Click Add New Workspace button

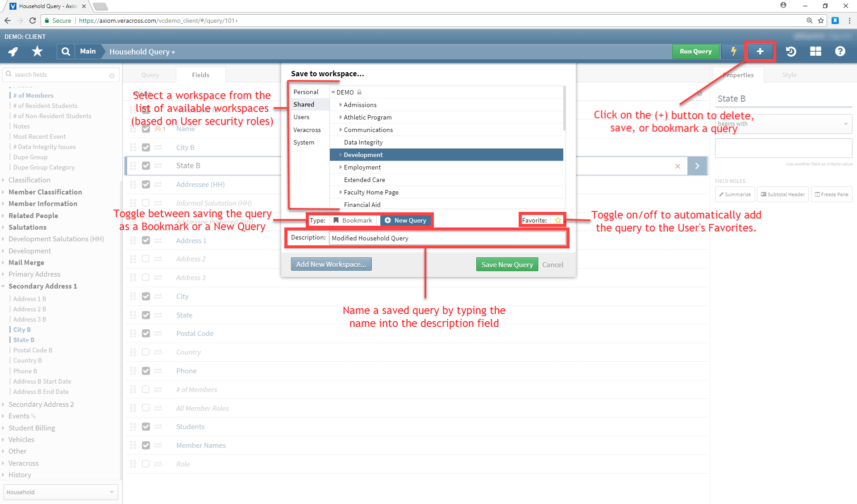(x=331, y=264)
